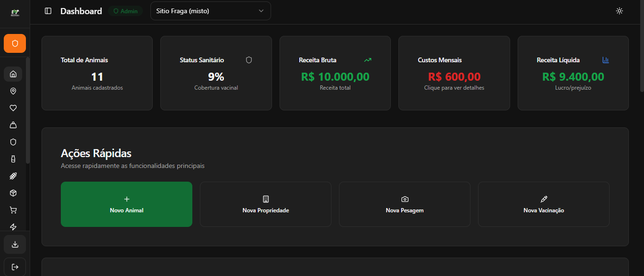Open the package box sidebar icon
Screen dimensions: 644x276
point(13,193)
